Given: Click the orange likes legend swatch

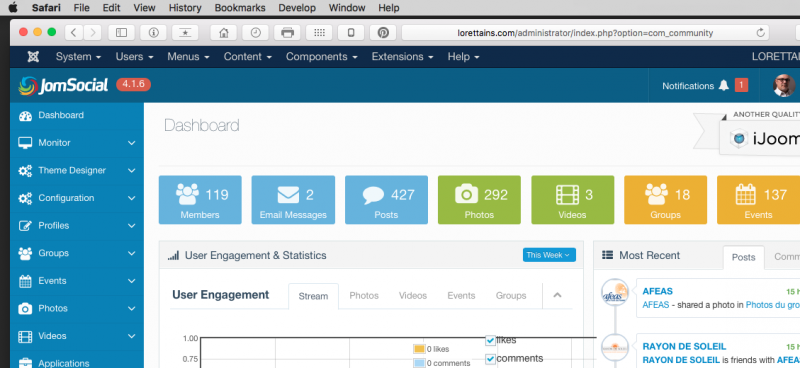Looking at the screenshot, I should point(419,349).
